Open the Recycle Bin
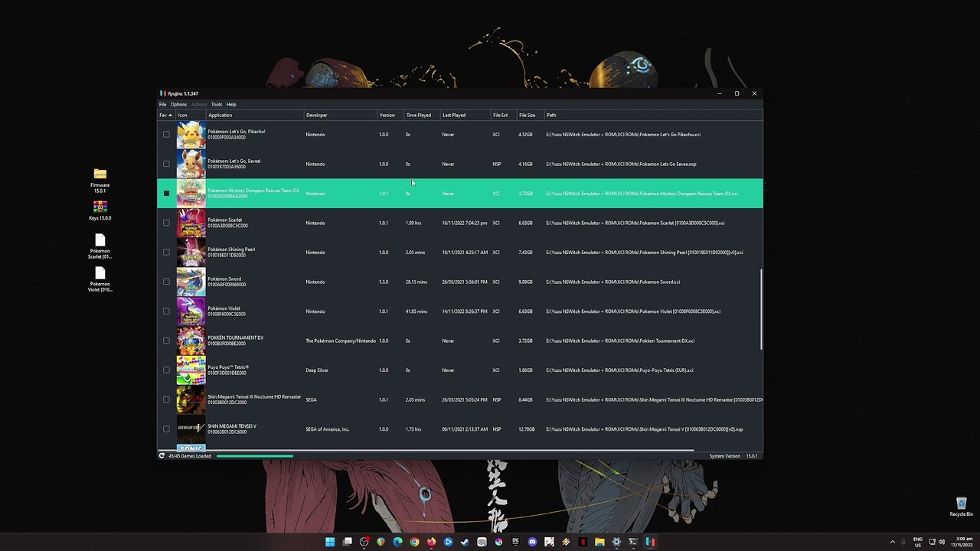The width and height of the screenshot is (980, 551). [x=961, y=507]
